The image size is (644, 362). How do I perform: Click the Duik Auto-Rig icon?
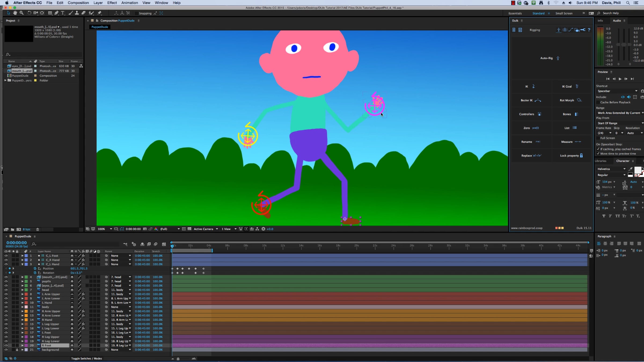(x=558, y=58)
